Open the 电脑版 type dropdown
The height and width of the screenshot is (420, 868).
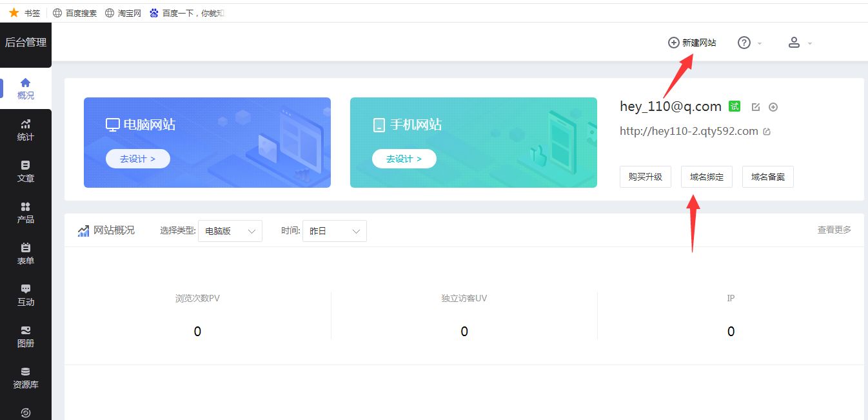[230, 230]
